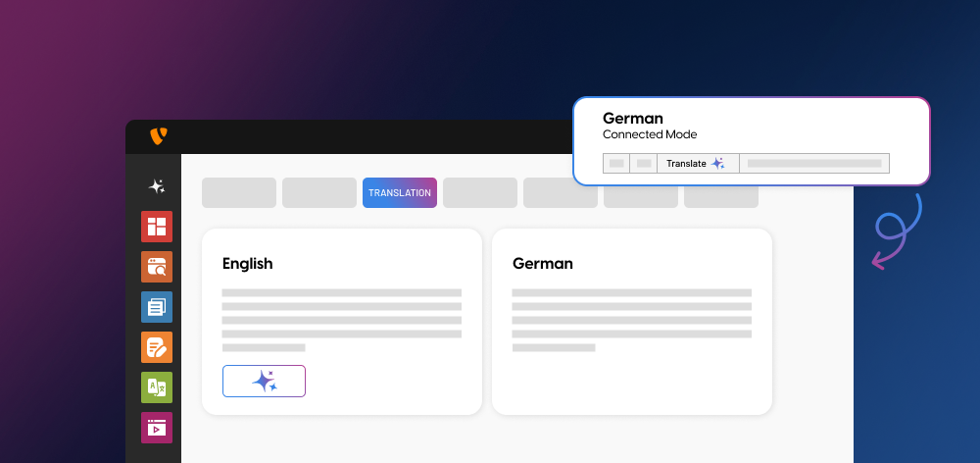Open the green translation module icon
This screenshot has height=463, width=980.
(x=156, y=387)
